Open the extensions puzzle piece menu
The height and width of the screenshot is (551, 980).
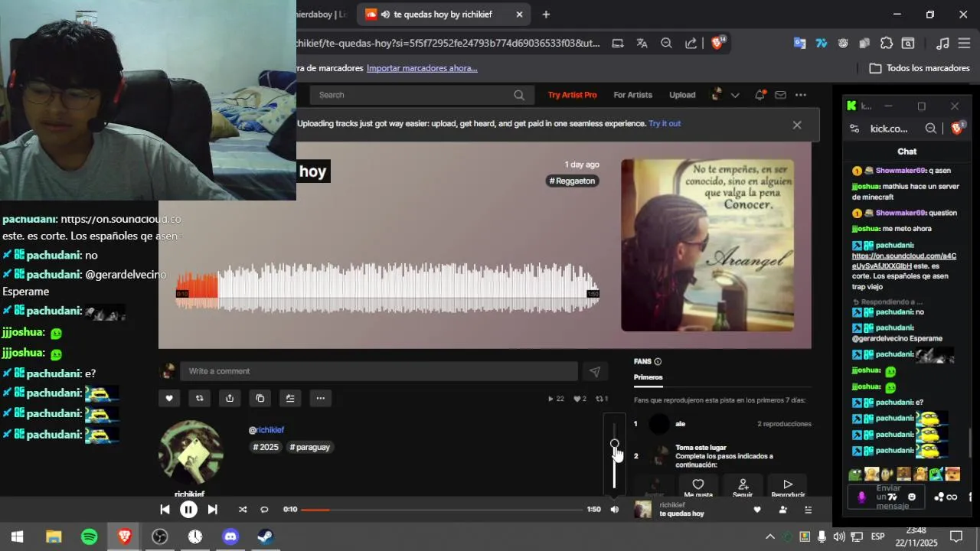point(887,43)
